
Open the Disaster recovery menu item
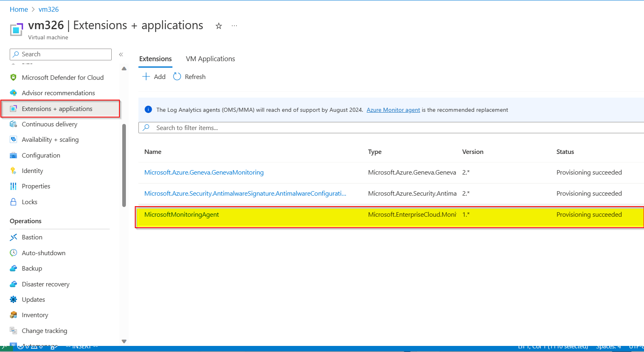click(46, 284)
